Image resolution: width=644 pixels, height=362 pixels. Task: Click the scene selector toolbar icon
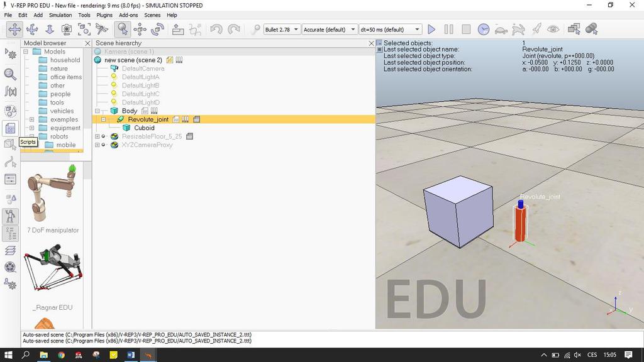coord(591,29)
